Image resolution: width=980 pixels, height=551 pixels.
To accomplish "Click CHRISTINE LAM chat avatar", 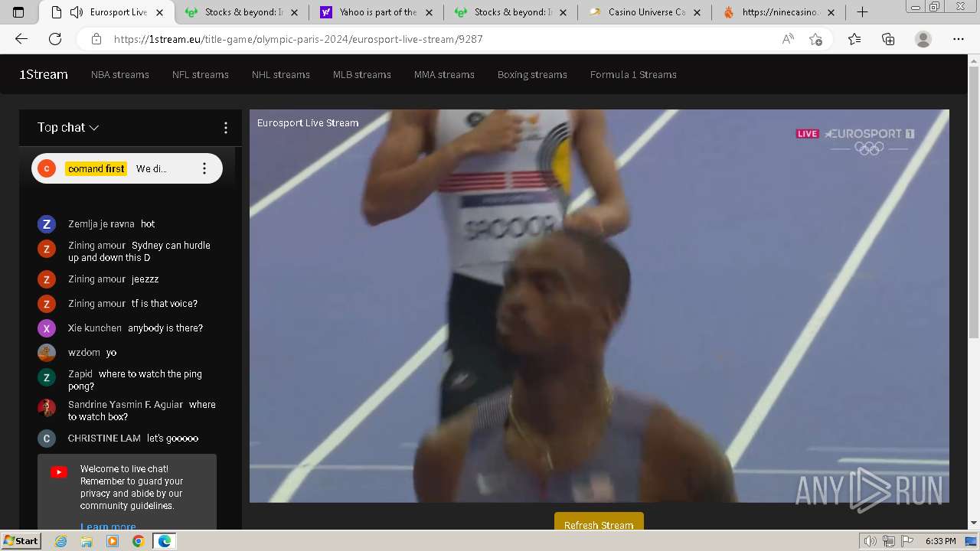I will click(47, 439).
